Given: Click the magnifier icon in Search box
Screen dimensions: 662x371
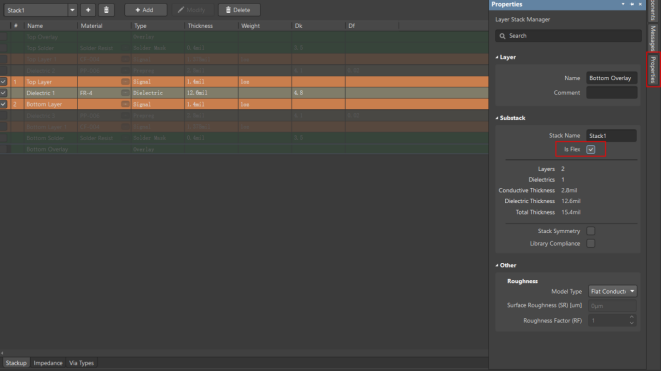Looking at the screenshot, I should [x=502, y=36].
